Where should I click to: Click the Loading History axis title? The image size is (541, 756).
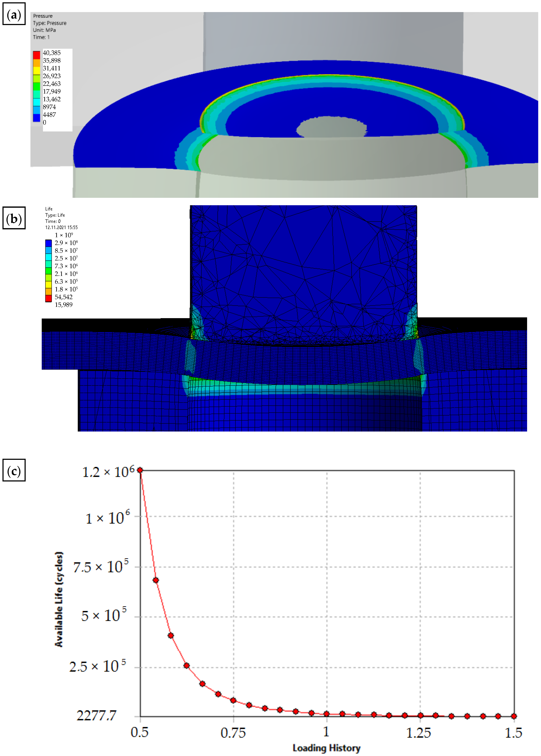click(326, 748)
